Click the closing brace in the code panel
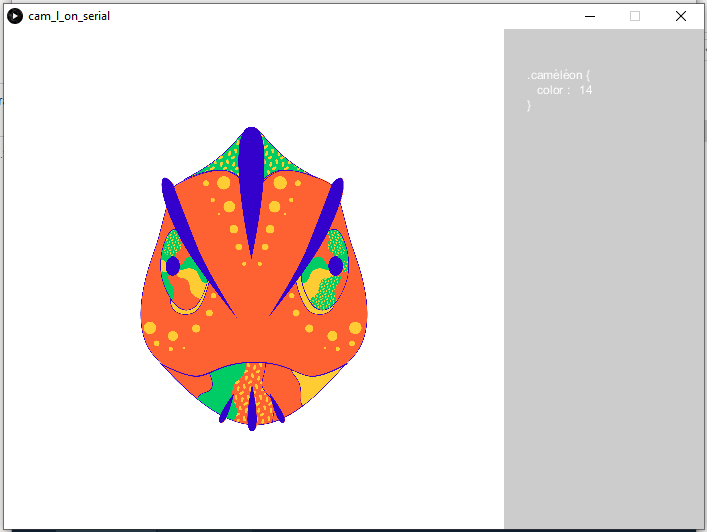Image resolution: width=707 pixels, height=532 pixels. tap(529, 105)
